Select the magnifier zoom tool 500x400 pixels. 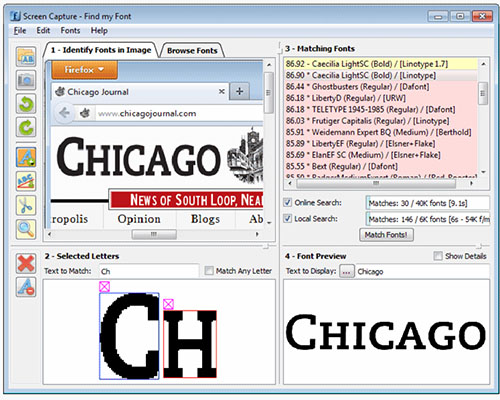[26, 229]
